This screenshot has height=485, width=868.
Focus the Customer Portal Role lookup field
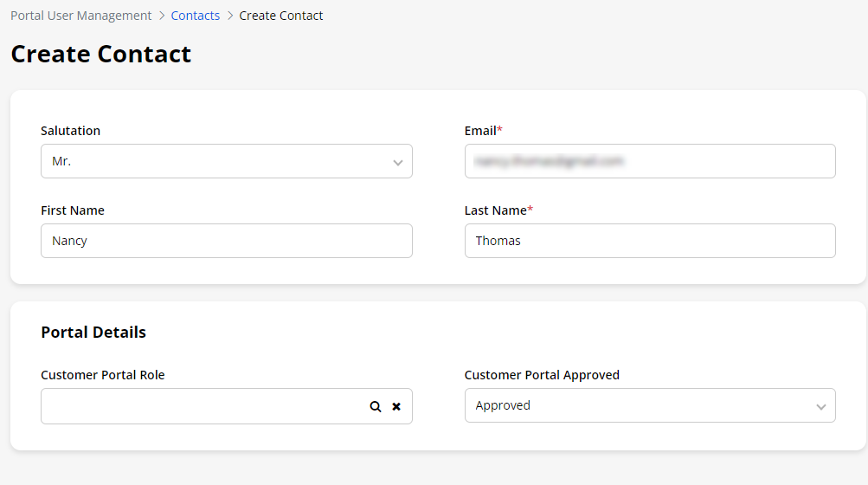click(x=199, y=406)
